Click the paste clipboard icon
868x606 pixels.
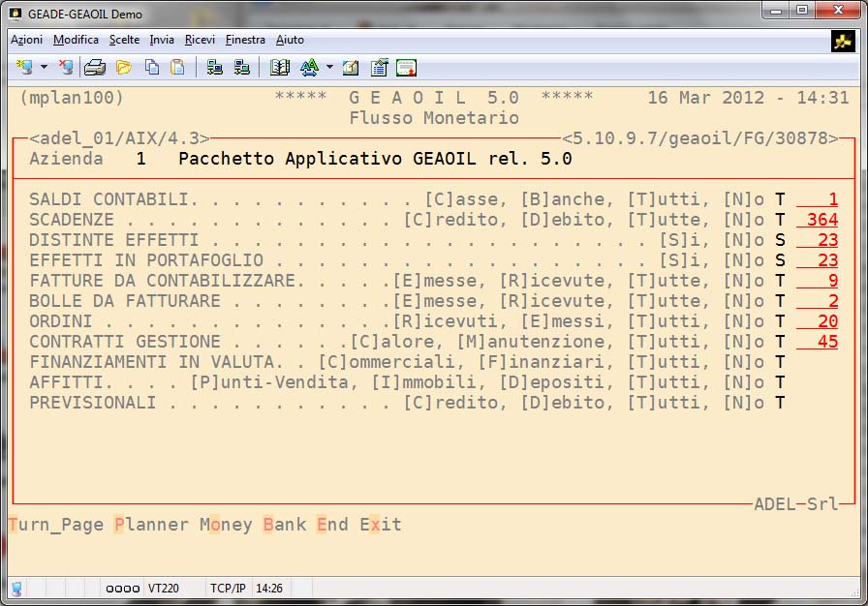point(177,68)
